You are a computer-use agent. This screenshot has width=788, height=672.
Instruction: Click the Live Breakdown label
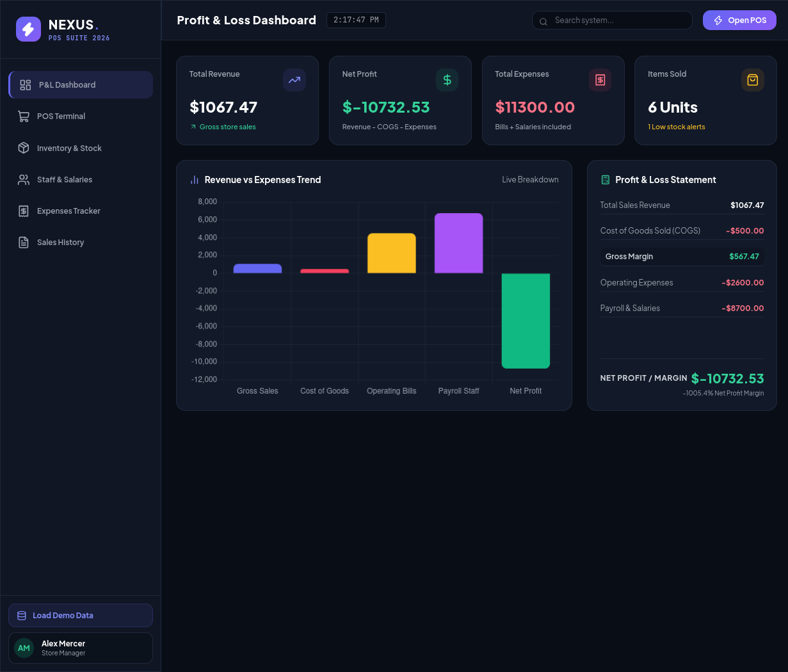point(530,180)
